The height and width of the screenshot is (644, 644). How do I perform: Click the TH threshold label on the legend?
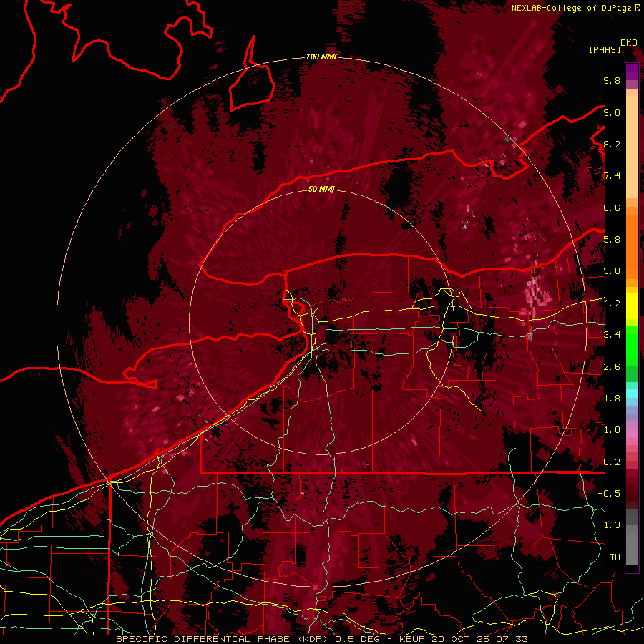point(615,557)
